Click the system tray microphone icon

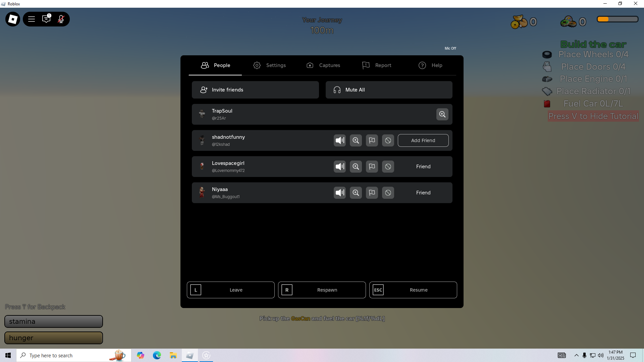coord(584,355)
